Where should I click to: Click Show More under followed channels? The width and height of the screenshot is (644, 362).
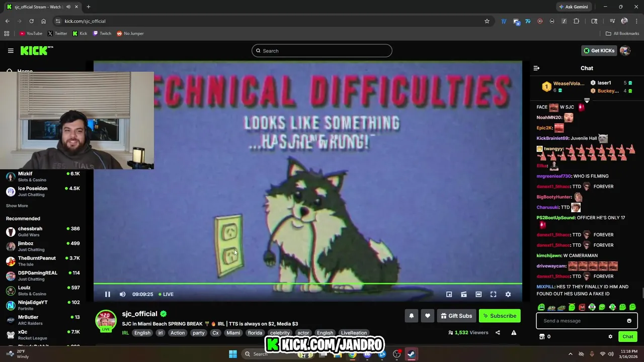[17, 206]
